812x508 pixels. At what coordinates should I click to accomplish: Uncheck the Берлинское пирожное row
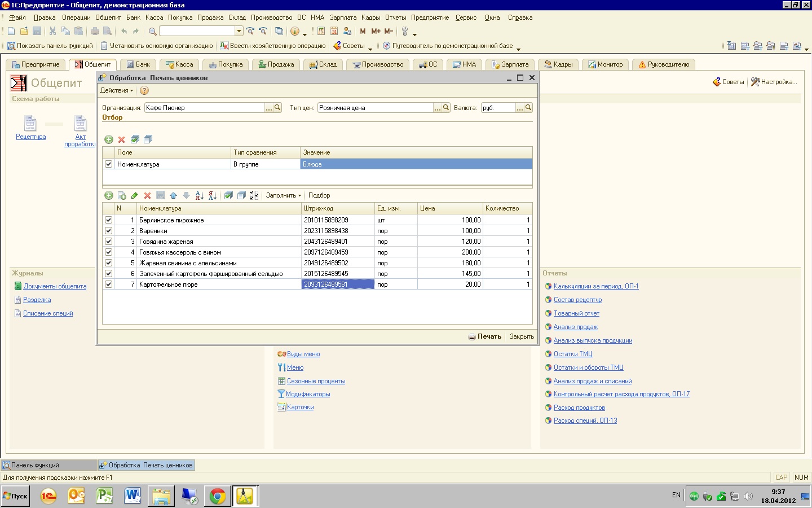(108, 220)
